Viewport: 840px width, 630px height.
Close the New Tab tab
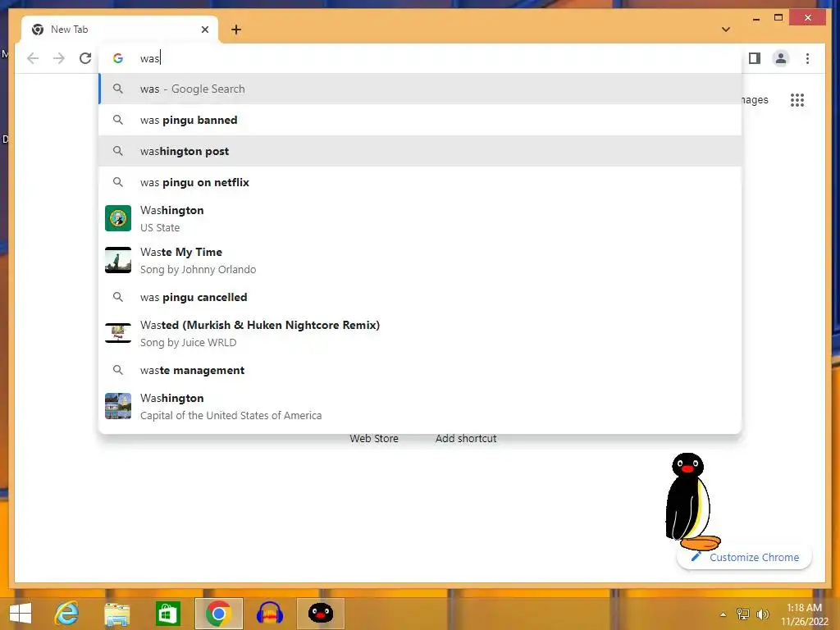coord(204,30)
